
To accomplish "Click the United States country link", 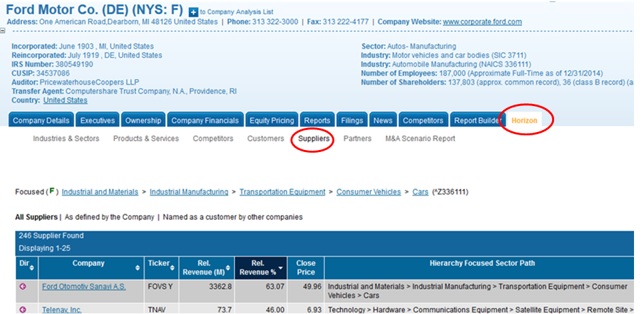I will coord(65,100).
